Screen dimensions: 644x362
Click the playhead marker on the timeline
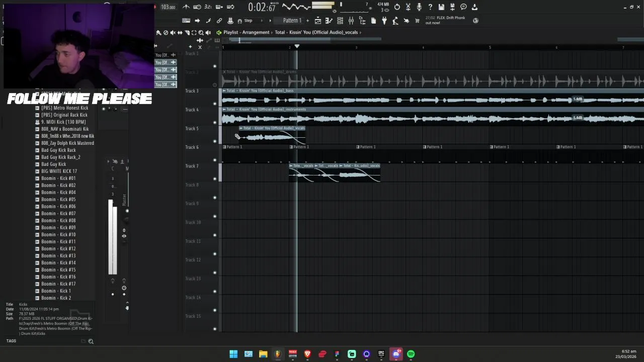pos(297,46)
